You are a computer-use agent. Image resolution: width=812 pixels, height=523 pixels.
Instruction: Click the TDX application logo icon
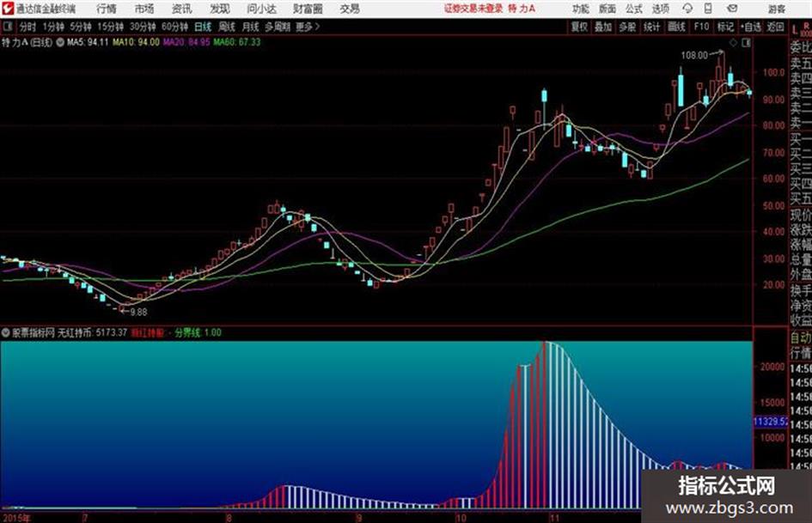pyautogui.click(x=7, y=9)
